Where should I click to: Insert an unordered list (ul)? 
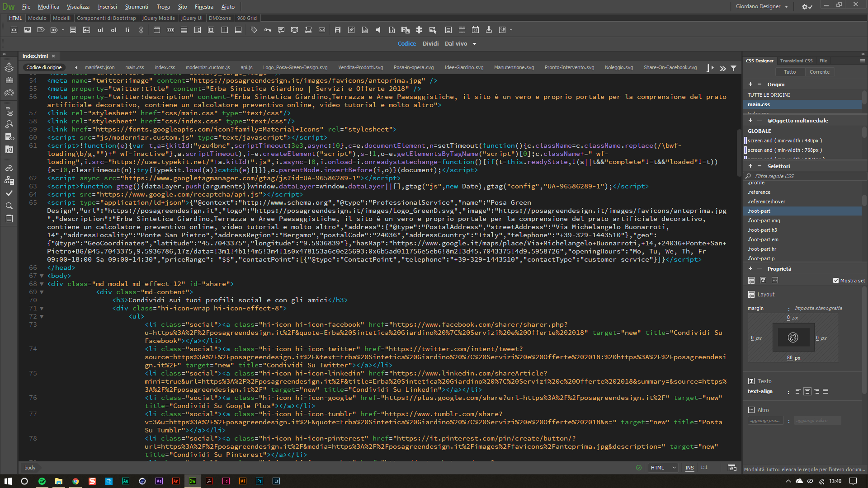[x=100, y=30]
